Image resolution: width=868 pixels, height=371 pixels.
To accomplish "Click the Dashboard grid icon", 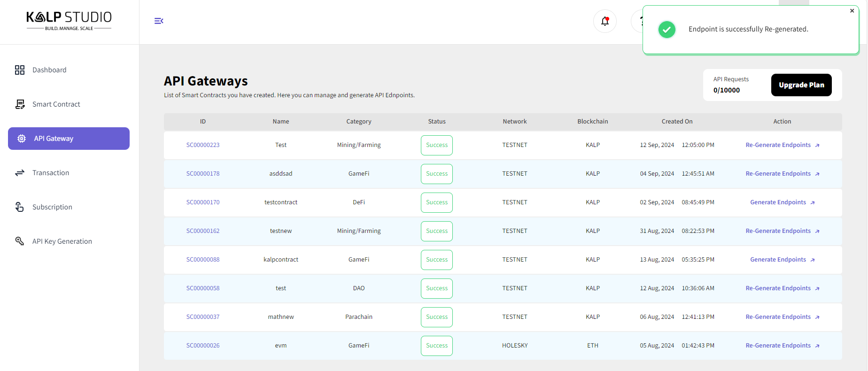I will [x=20, y=70].
